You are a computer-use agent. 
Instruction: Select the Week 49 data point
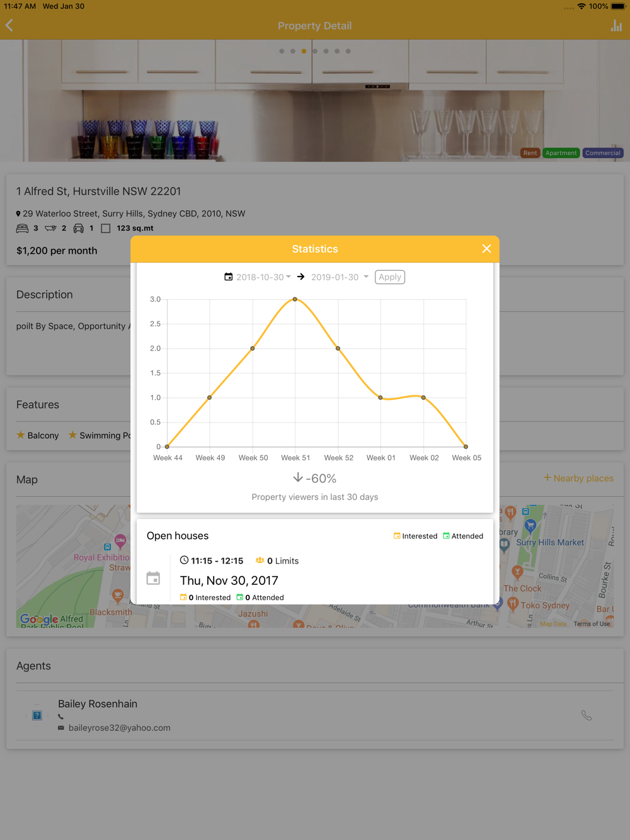tap(210, 397)
